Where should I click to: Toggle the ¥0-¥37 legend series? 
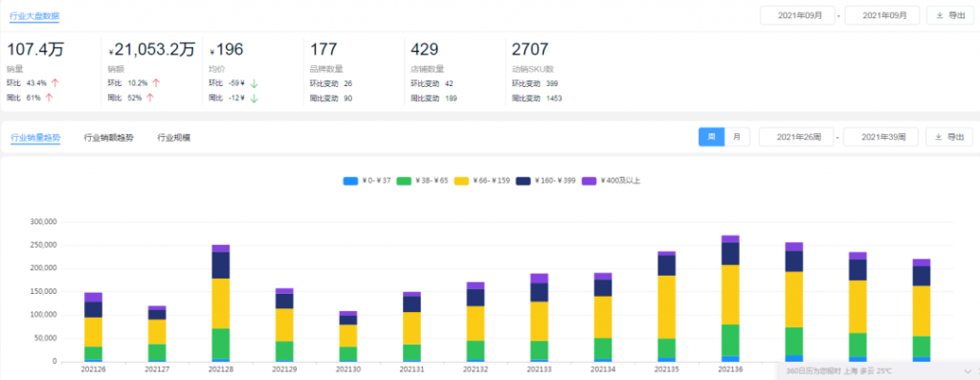tap(367, 181)
